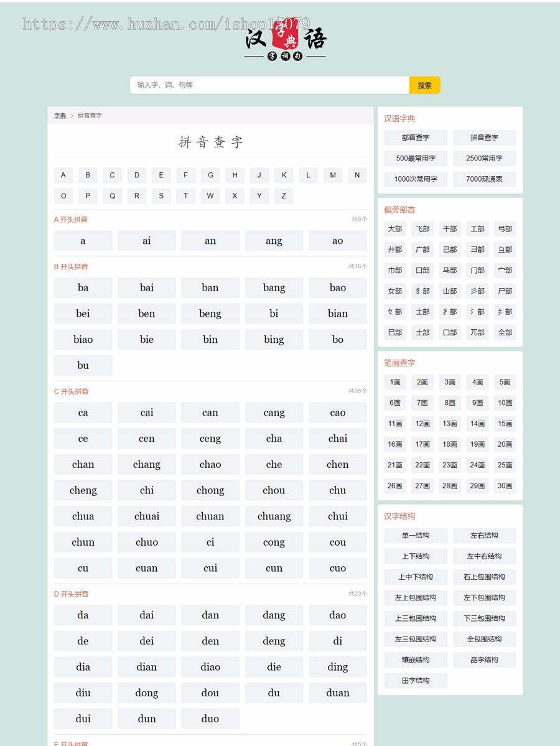Viewport: 560px width, 746px height.
Task: Choose 上中下结构 character structure
Action: point(416,577)
